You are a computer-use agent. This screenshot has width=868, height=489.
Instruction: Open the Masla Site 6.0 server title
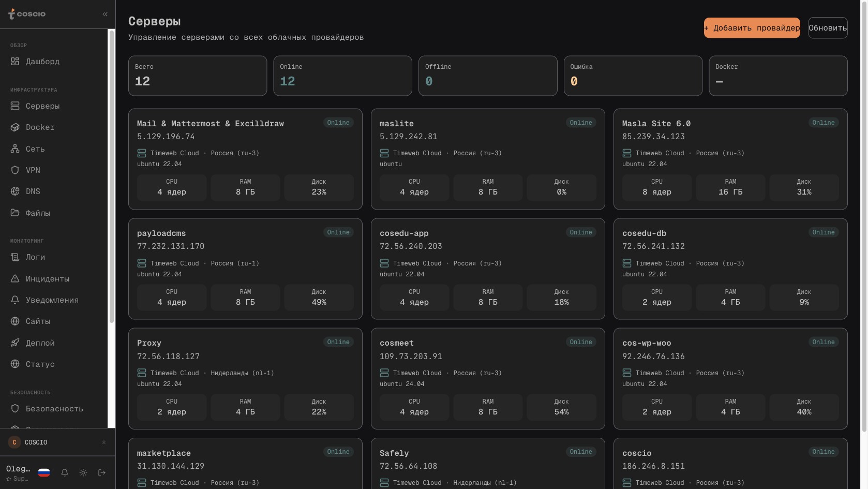[656, 124]
